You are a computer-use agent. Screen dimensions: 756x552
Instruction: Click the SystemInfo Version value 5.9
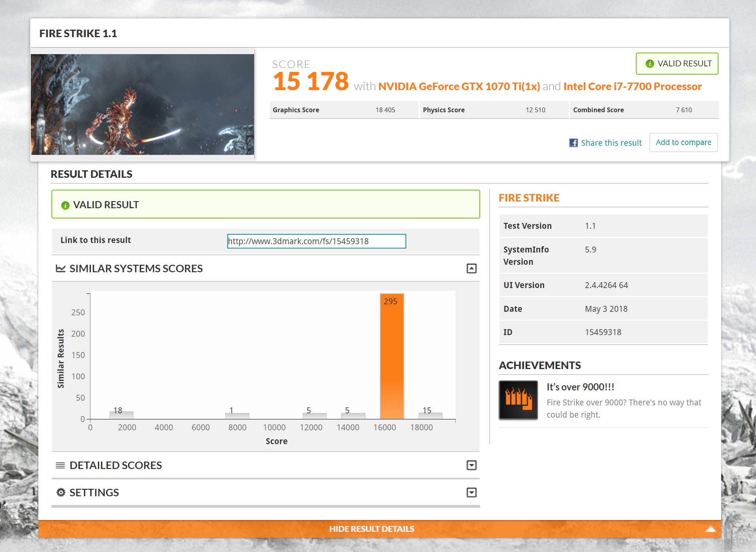[x=590, y=250]
